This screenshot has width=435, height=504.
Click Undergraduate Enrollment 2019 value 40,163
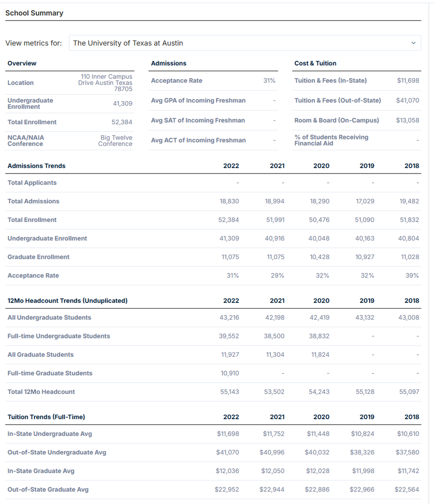coord(365,239)
